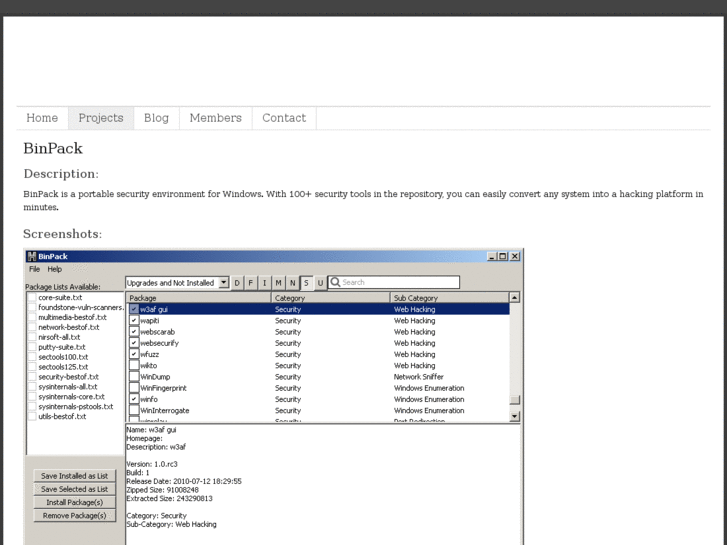Open the Members page
Image resolution: width=727 pixels, height=545 pixels.
click(x=216, y=118)
